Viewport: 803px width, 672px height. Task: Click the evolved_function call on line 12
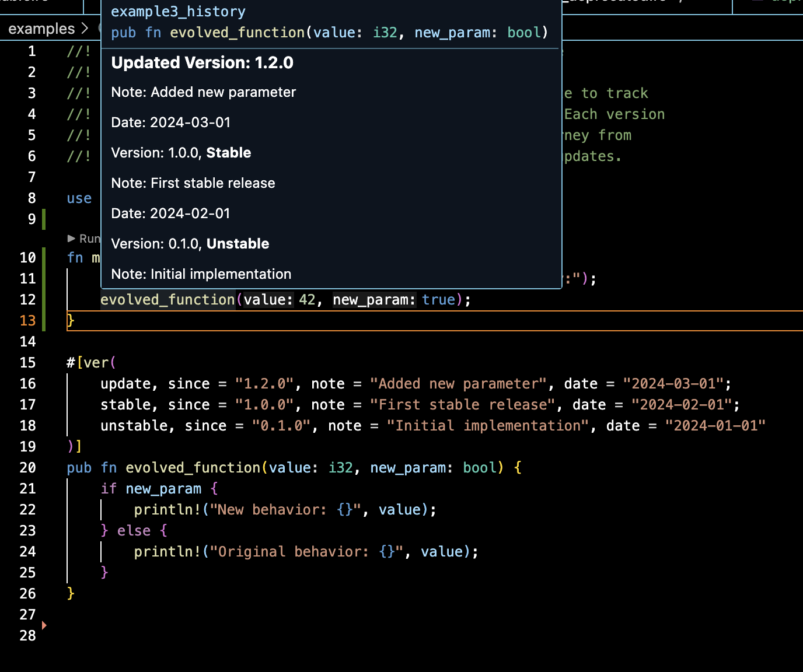tap(167, 299)
